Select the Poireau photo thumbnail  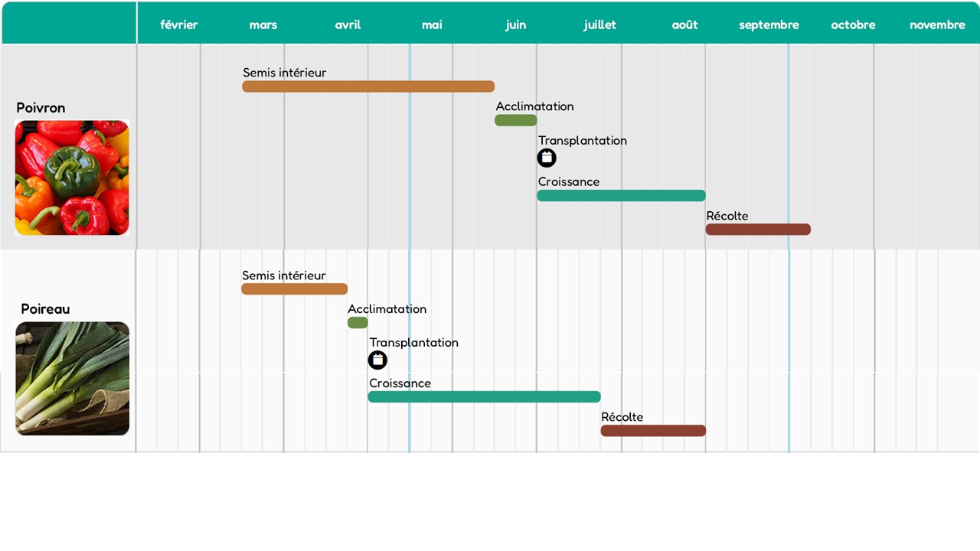72,379
